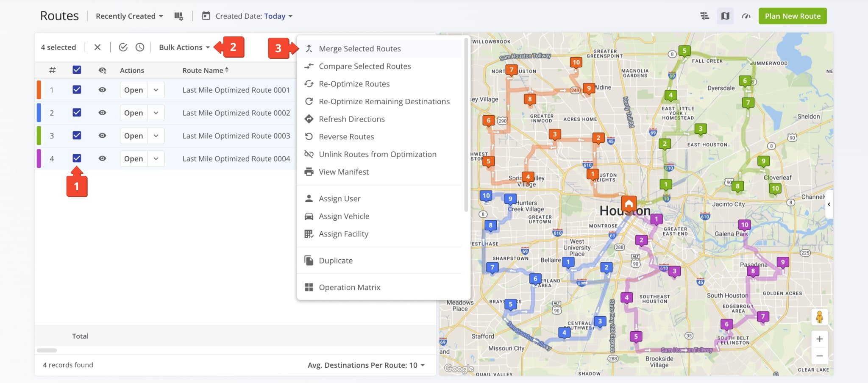Open the Bulk Actions dropdown
868x383 pixels.
tap(184, 47)
